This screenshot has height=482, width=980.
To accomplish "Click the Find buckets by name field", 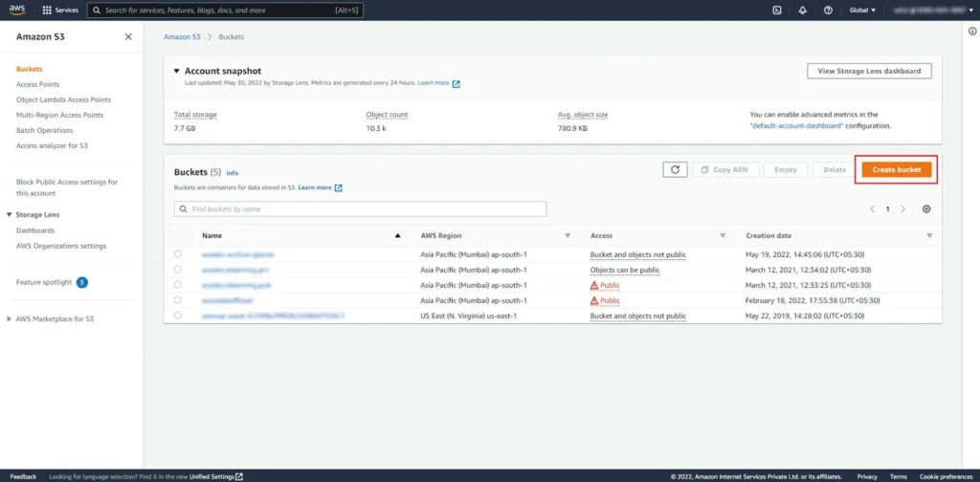I will 360,208.
